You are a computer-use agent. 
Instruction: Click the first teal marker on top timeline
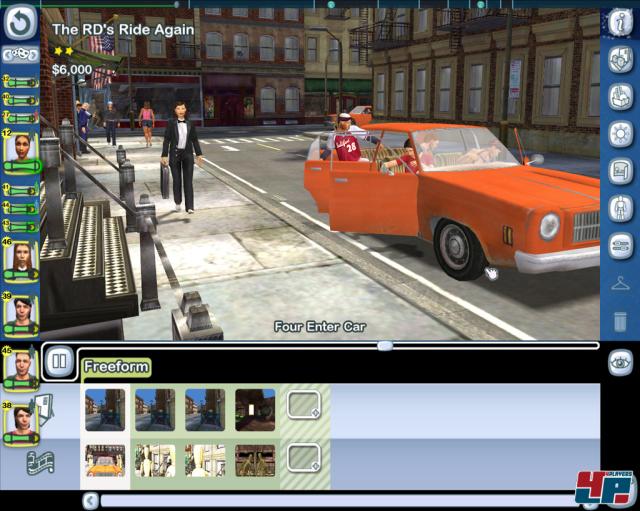tap(331, 4)
